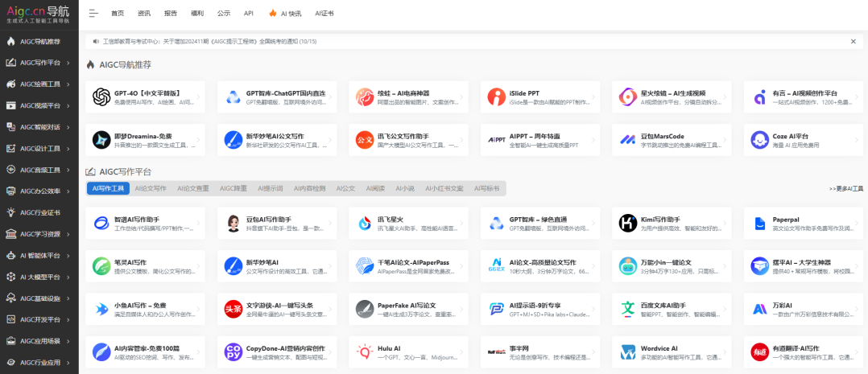868x374 pixels.
Task: Switch to the AIGC降重 tab
Action: click(x=233, y=189)
